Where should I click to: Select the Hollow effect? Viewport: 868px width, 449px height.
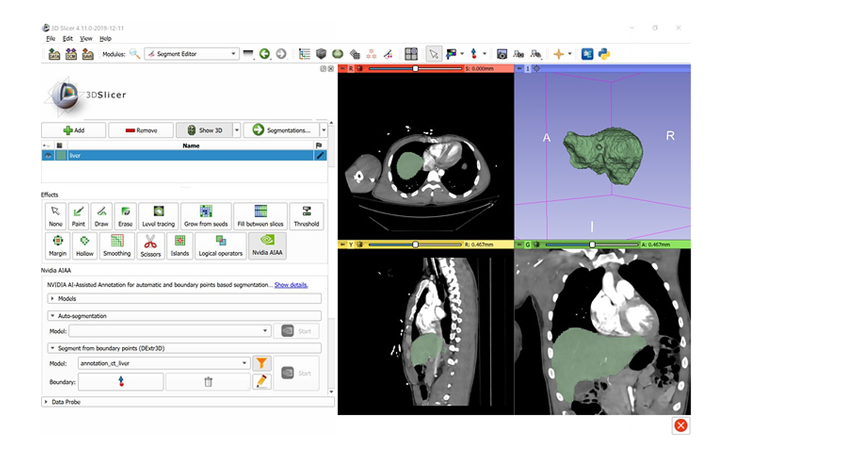tap(85, 246)
